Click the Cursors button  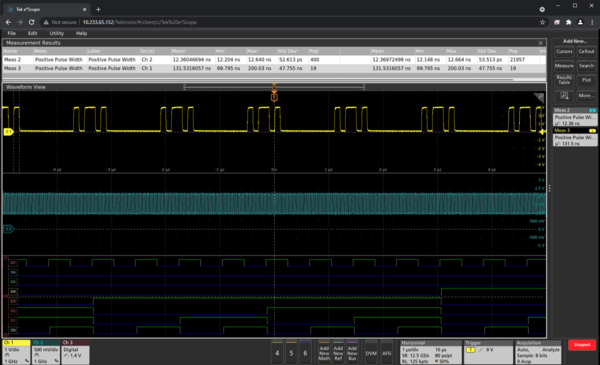pos(564,51)
